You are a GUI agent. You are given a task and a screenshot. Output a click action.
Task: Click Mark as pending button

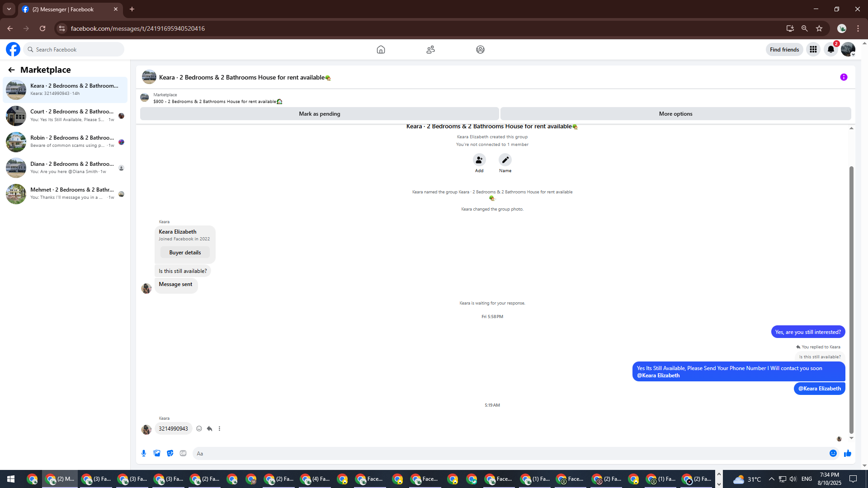click(319, 114)
